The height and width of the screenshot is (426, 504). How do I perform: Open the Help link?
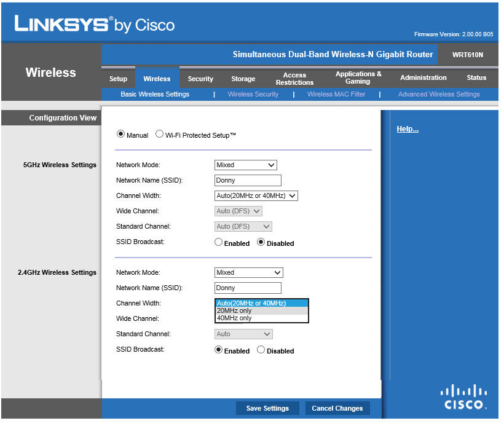click(408, 129)
